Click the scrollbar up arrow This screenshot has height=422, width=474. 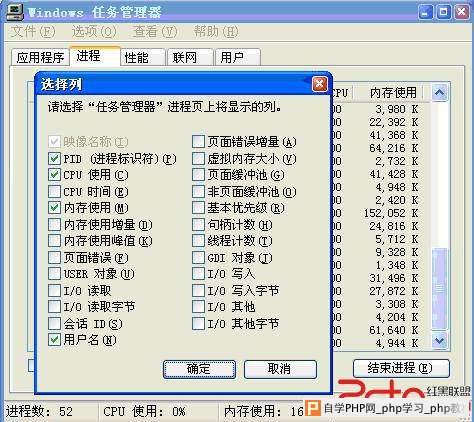[439, 92]
